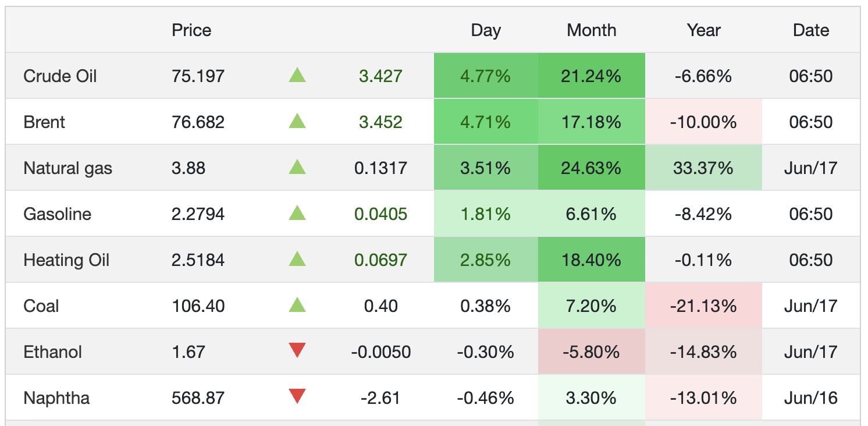868x426 pixels.
Task: Open the Natural gas commodity link
Action: pos(67,168)
